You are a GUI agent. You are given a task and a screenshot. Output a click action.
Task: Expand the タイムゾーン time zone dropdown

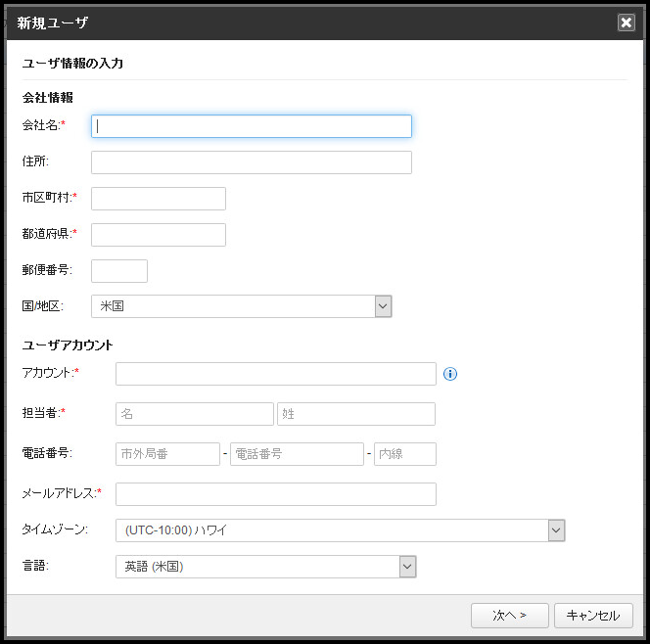tap(556, 530)
